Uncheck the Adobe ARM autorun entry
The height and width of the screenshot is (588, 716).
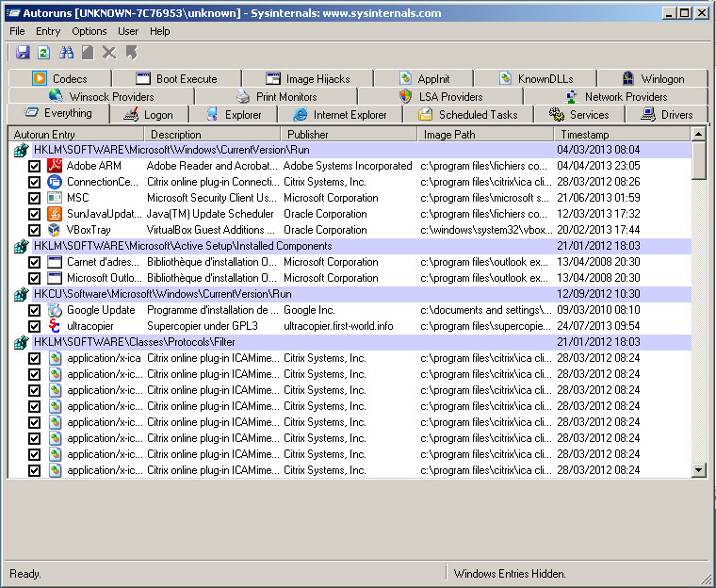(x=35, y=166)
